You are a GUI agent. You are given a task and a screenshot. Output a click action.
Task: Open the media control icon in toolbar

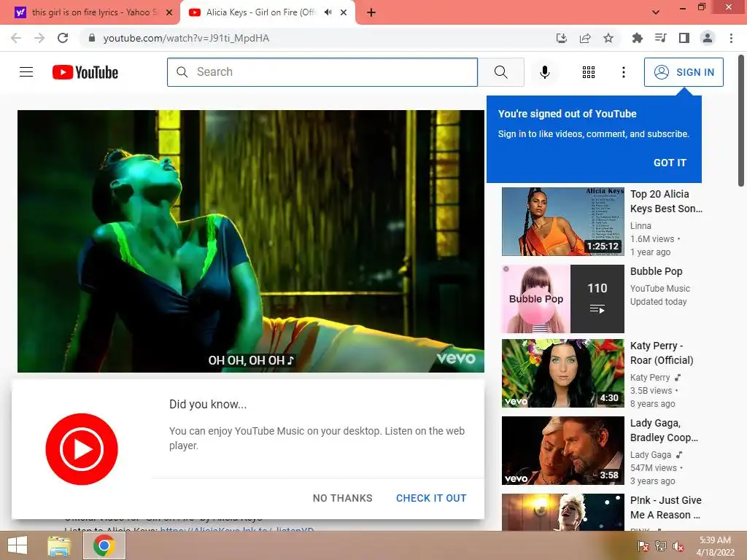tap(660, 38)
